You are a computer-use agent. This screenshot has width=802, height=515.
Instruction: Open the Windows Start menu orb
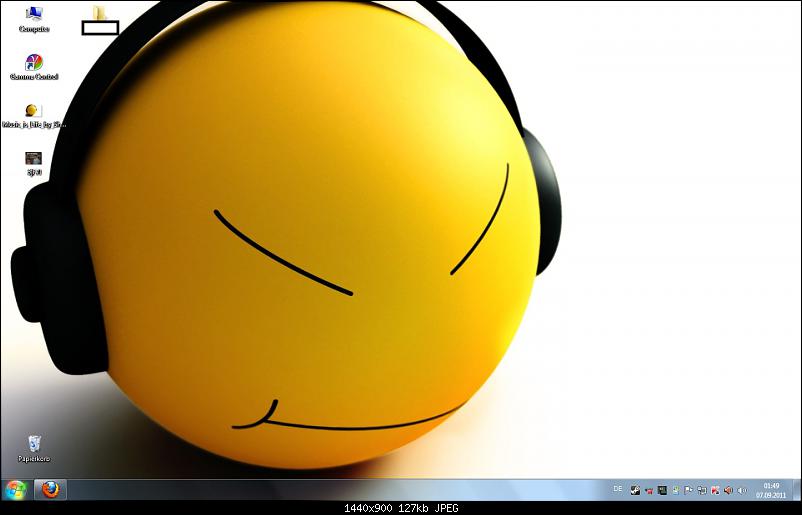click(x=16, y=490)
